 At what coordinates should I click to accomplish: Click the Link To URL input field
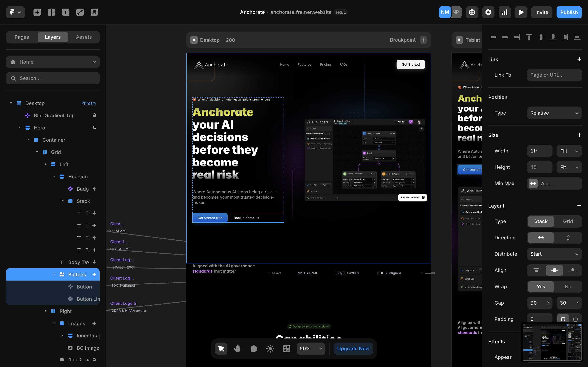click(x=554, y=75)
